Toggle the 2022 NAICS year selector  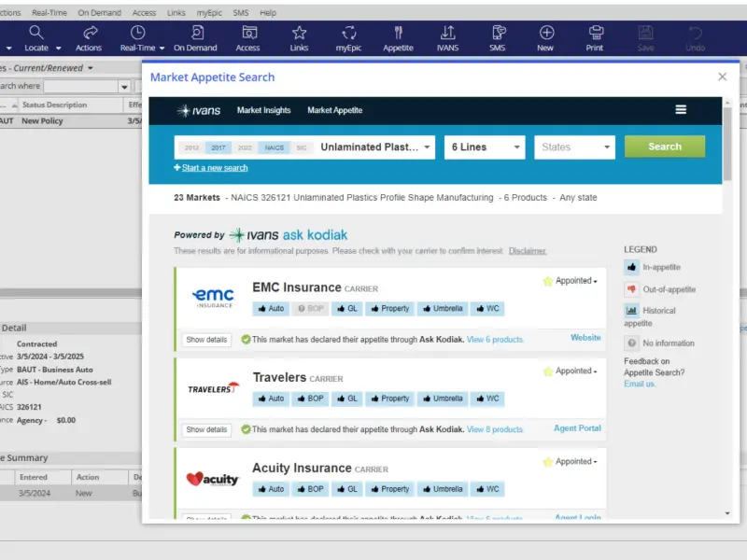click(245, 147)
